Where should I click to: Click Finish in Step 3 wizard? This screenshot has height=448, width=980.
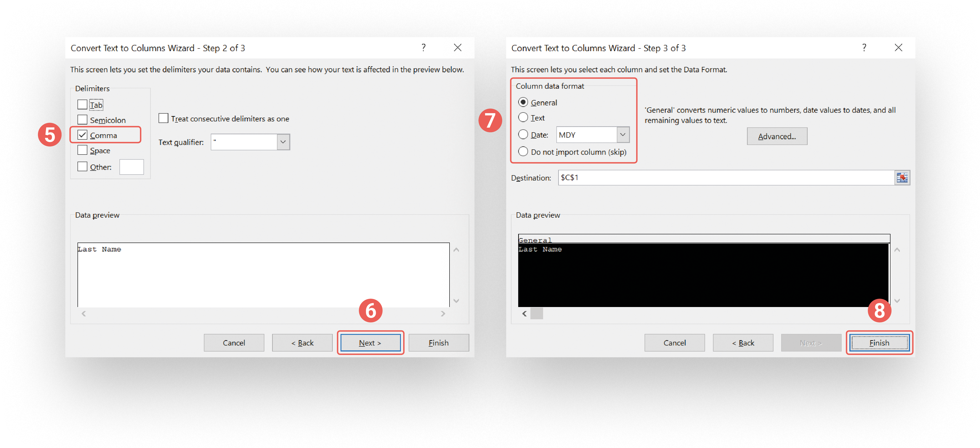(x=879, y=343)
